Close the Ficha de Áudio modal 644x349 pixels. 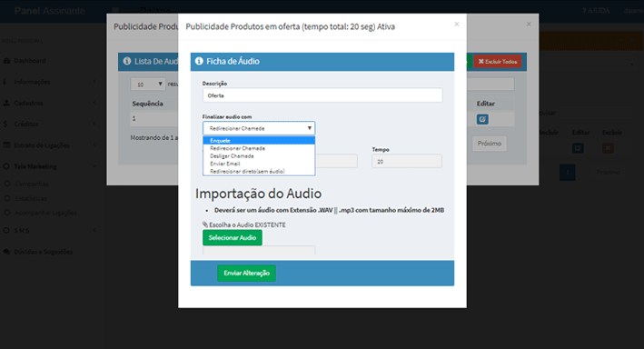(x=456, y=25)
